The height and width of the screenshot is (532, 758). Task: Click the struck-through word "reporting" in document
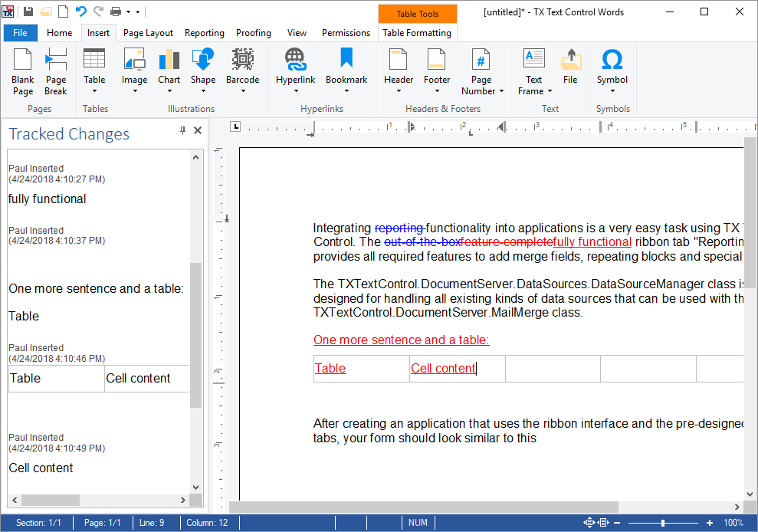pyautogui.click(x=399, y=228)
